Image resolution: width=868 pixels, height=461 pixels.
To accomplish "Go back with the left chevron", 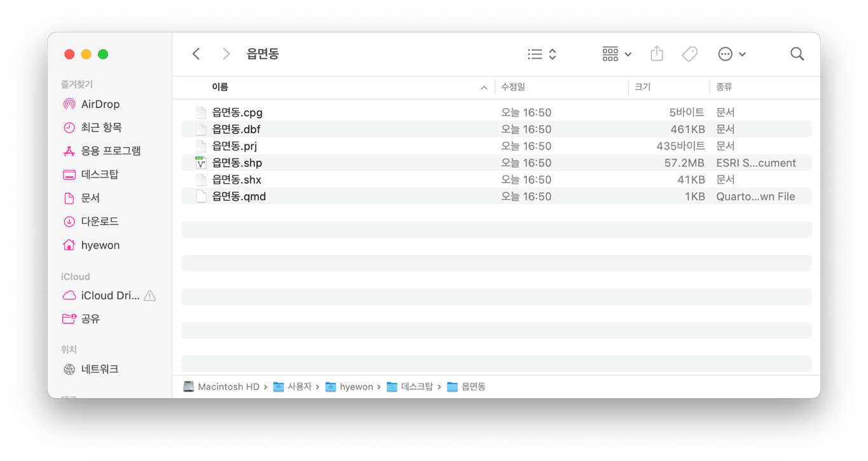I will (x=196, y=54).
